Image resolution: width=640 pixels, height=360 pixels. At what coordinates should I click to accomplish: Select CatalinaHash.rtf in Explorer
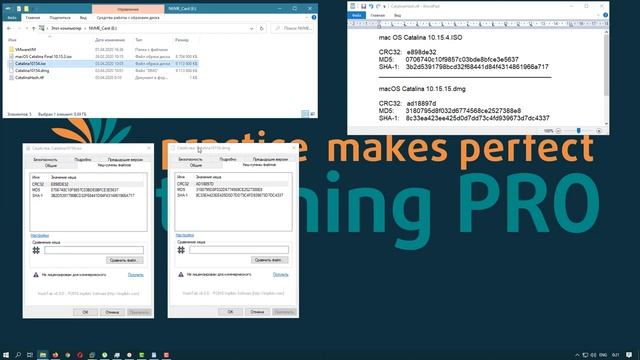pos(29,78)
